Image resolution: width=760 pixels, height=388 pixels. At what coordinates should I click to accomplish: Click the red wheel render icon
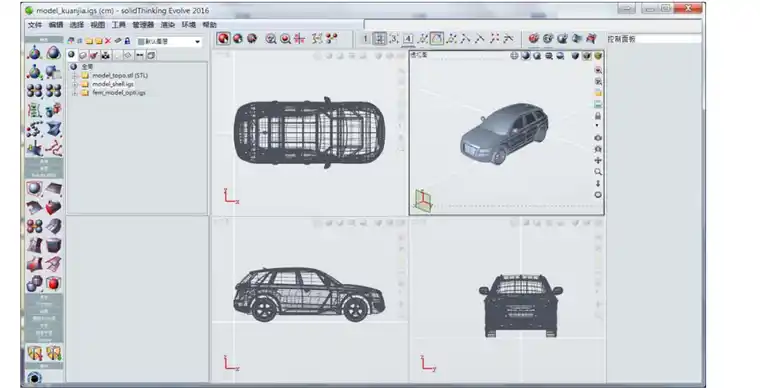(534, 38)
